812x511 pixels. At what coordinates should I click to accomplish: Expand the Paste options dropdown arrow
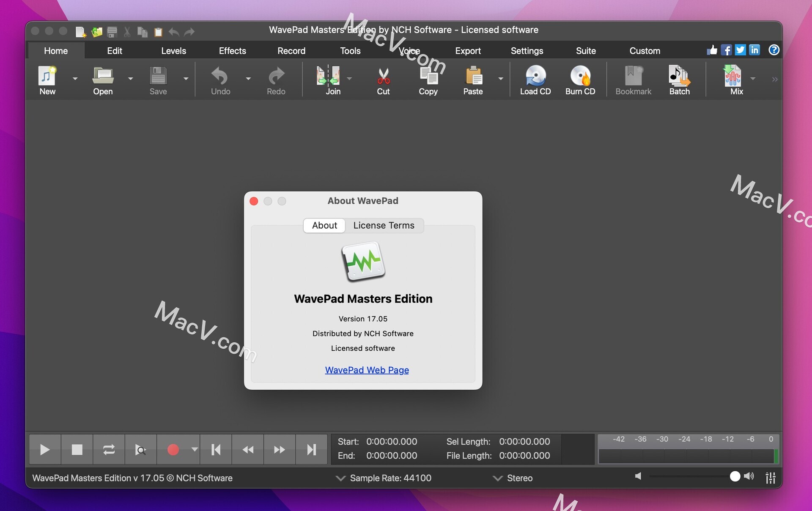pyautogui.click(x=501, y=79)
